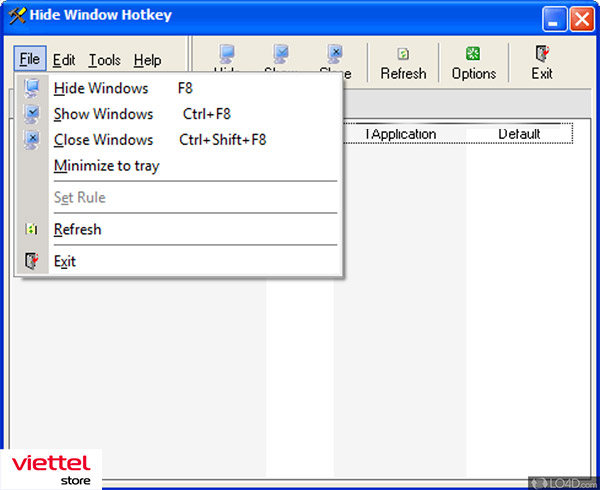This screenshot has height=490, width=600.
Task: Open the File menu
Action: [30, 59]
